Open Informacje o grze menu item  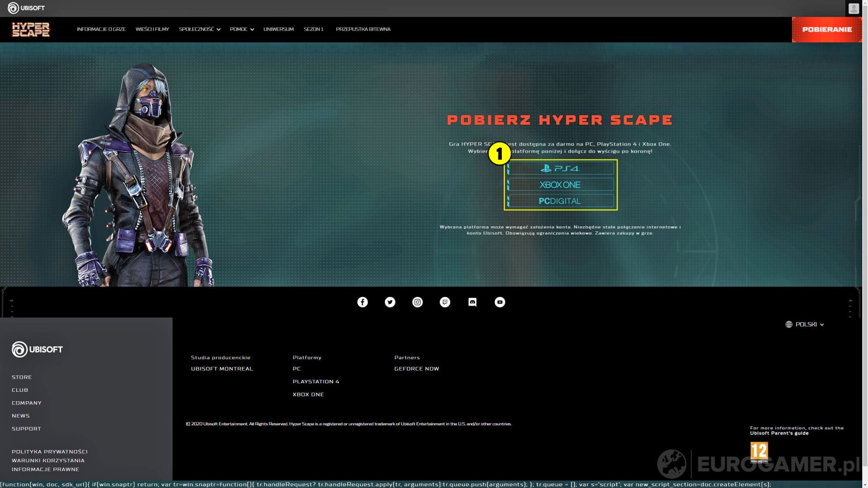(101, 29)
